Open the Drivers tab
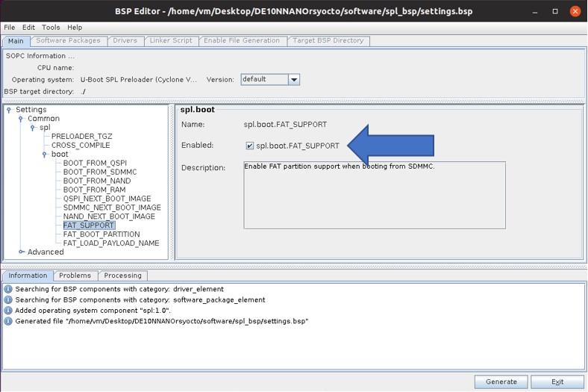Image resolution: width=588 pixels, height=392 pixels. tap(125, 41)
